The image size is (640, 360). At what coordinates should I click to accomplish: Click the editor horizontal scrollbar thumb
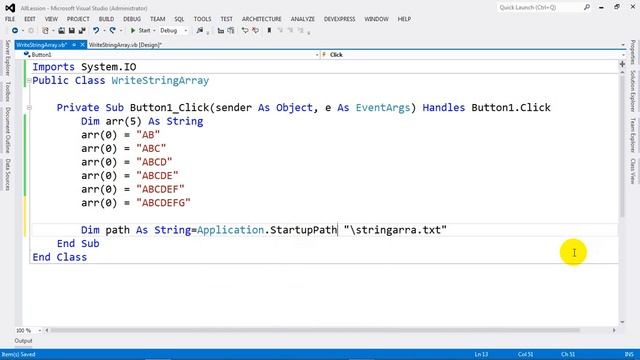315,330
